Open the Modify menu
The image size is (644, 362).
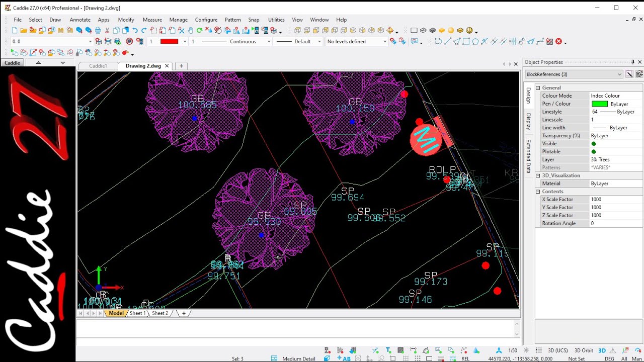126,20
